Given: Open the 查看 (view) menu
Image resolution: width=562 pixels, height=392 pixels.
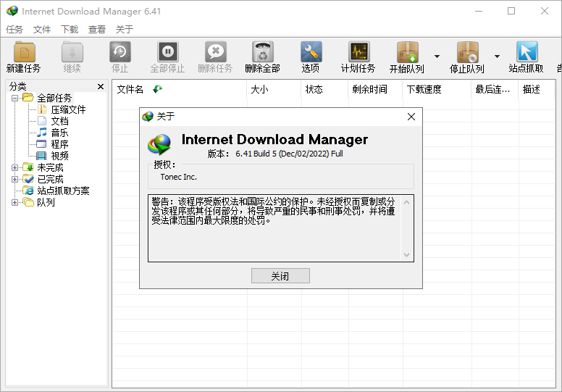Looking at the screenshot, I should click(97, 30).
